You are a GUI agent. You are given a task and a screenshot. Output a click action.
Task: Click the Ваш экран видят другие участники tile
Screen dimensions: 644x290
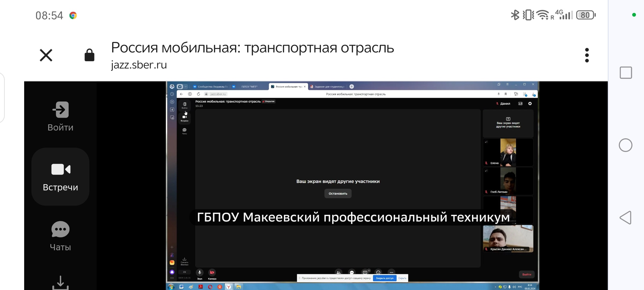coord(508,123)
